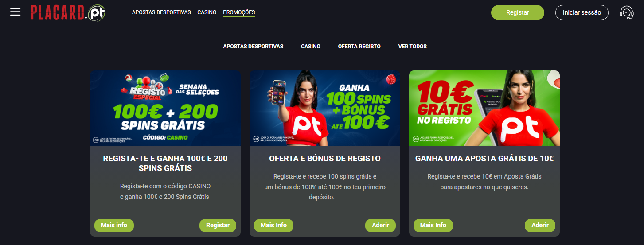Open Casino in top navigation
The height and width of the screenshot is (245, 644).
[x=207, y=12]
